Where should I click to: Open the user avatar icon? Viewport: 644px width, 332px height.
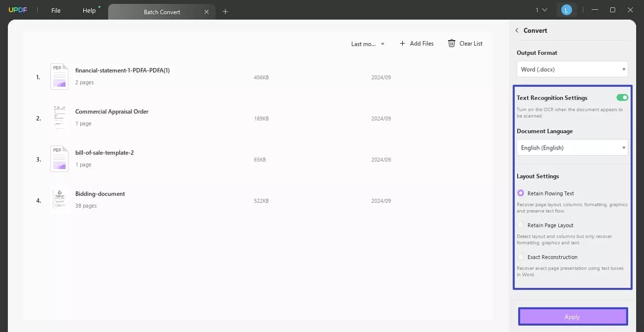coord(566,9)
